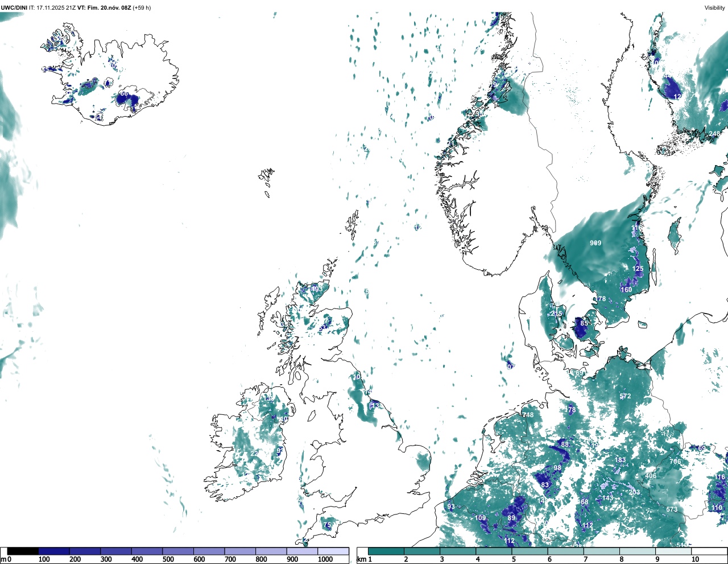This screenshot has width=728, height=564.
Task: Click the 'km 1' kilometre legend label
Action: click(365, 559)
